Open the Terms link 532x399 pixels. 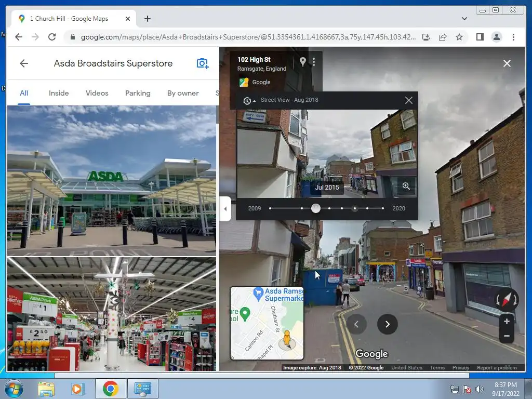437,367
